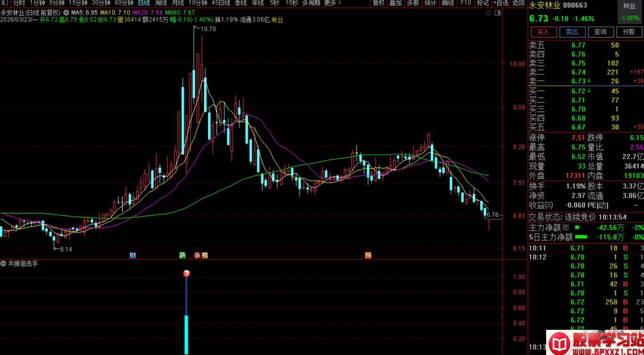Click the 预 forecast marker icon
644x355 pixels.
point(368,255)
